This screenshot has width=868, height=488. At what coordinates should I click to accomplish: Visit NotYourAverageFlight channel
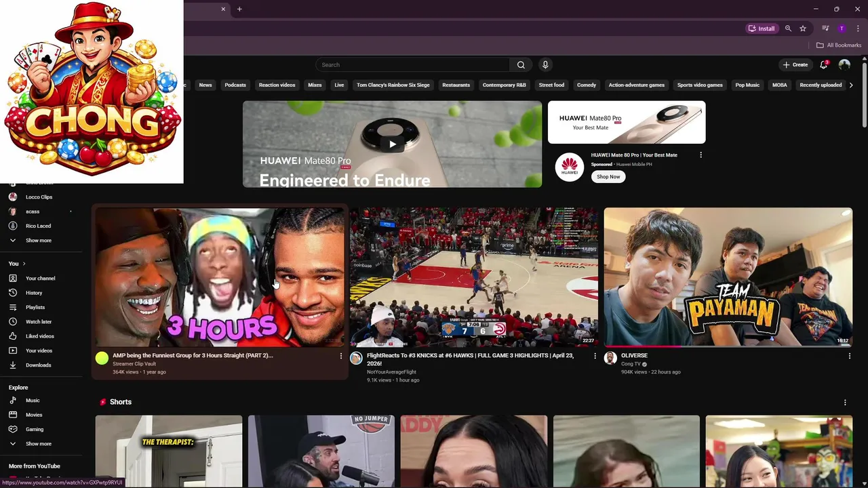coord(391,372)
